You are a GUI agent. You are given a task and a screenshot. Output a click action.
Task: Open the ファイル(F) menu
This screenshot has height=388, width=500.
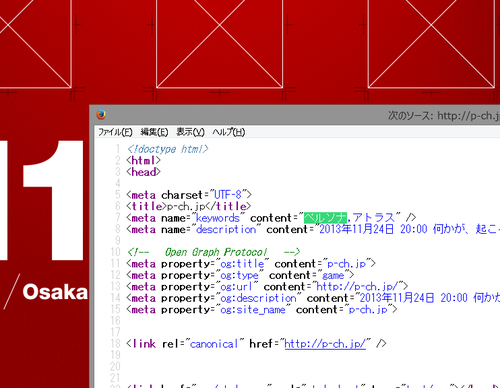[x=115, y=132]
